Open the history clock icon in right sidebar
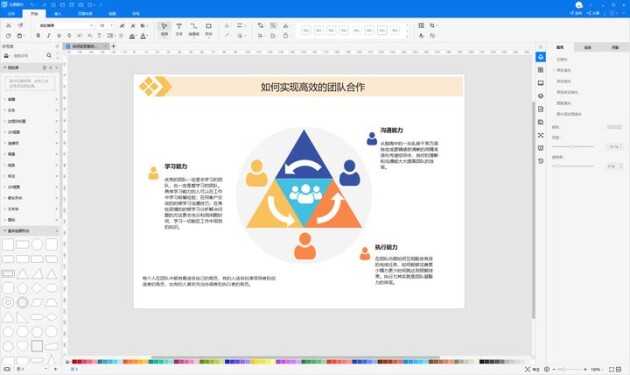Screen dimensions: 630x375 point(540,161)
